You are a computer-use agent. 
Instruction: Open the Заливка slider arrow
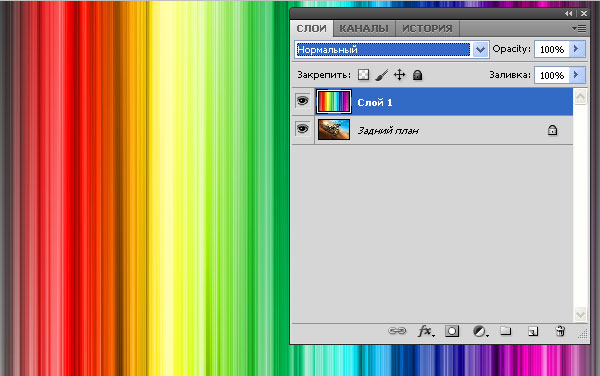coord(577,75)
